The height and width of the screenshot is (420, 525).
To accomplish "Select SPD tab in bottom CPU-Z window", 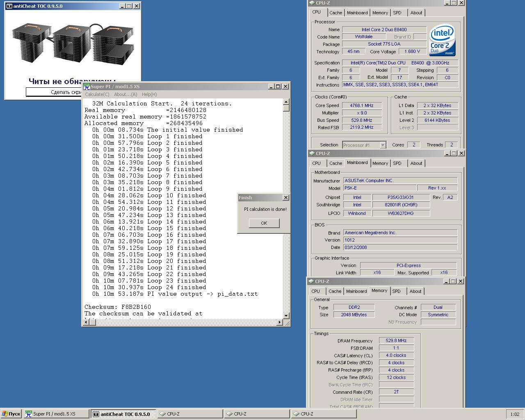I will pos(396,291).
